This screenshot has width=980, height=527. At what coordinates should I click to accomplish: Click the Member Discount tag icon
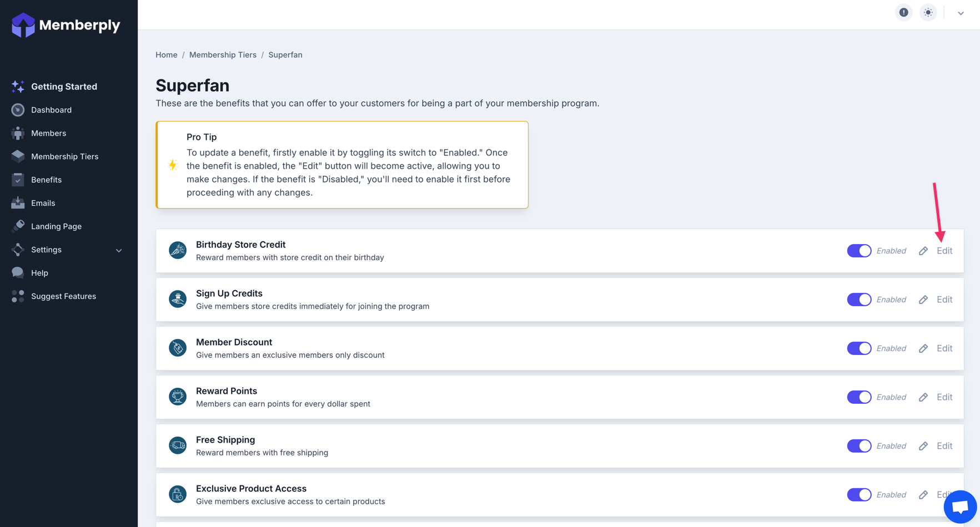(178, 348)
